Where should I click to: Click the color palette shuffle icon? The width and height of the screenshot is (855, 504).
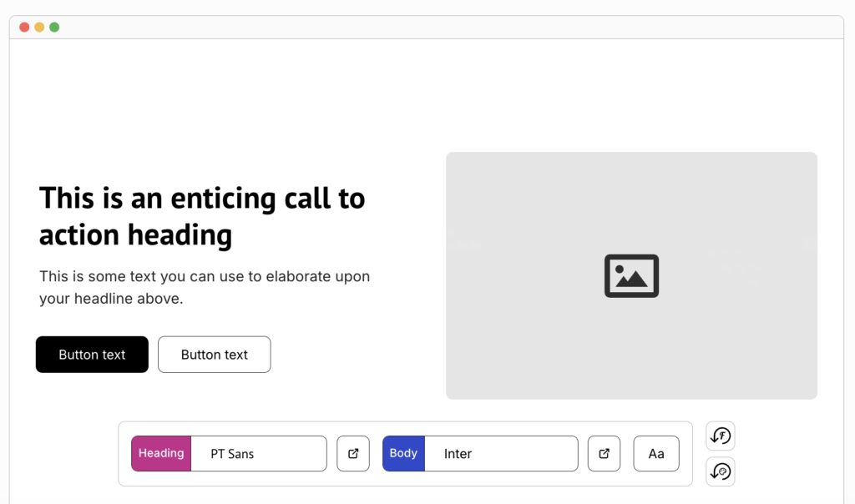(721, 471)
